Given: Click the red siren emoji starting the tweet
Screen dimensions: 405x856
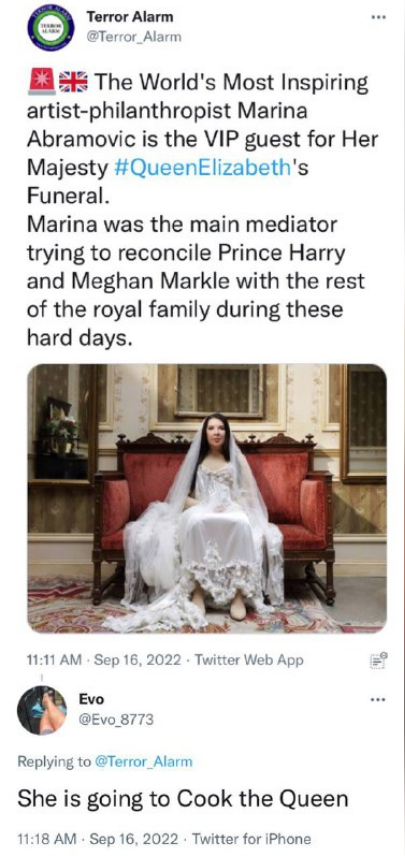Looking at the screenshot, I should pyautogui.click(x=40, y=83).
